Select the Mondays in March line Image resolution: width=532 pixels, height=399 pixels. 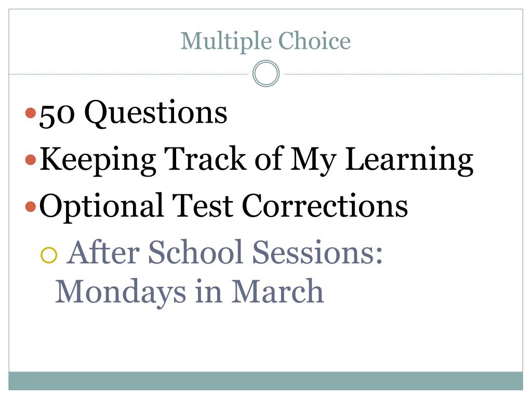[190, 292]
